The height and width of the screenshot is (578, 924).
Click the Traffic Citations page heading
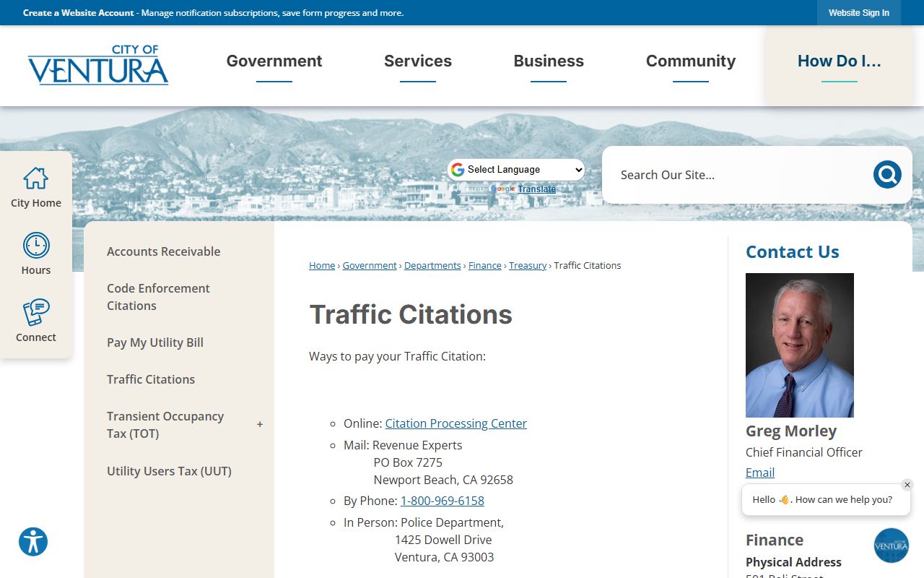click(411, 315)
